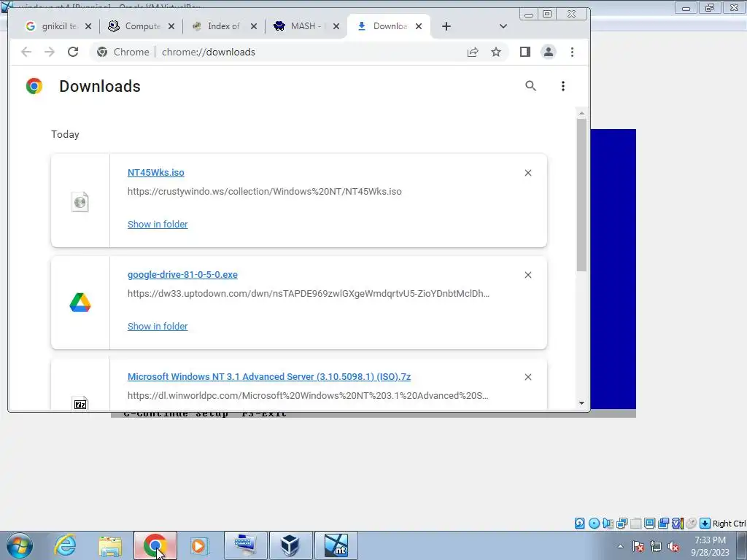Click the taskbar clock showing 7:33 PM

click(x=711, y=546)
